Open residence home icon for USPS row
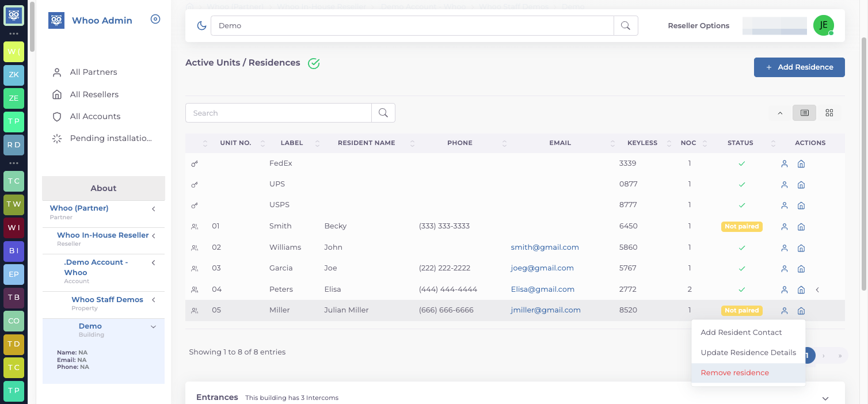The width and height of the screenshot is (868, 404). (801, 205)
